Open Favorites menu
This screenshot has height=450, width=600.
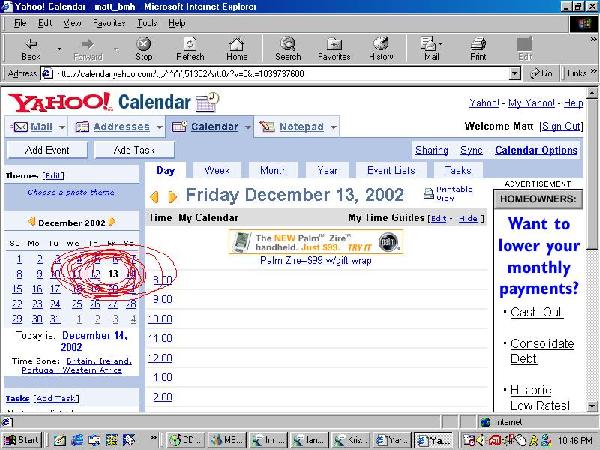pyautogui.click(x=109, y=23)
